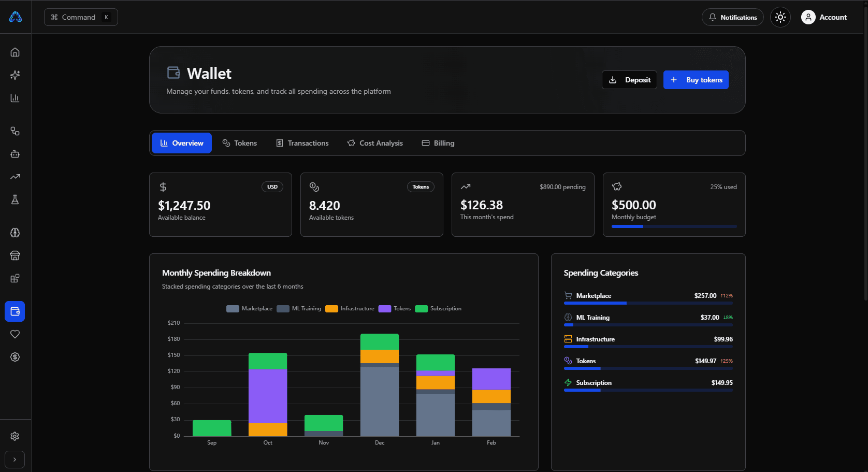
Task: Click the $99.96 Infrastructure amount
Action: point(724,339)
